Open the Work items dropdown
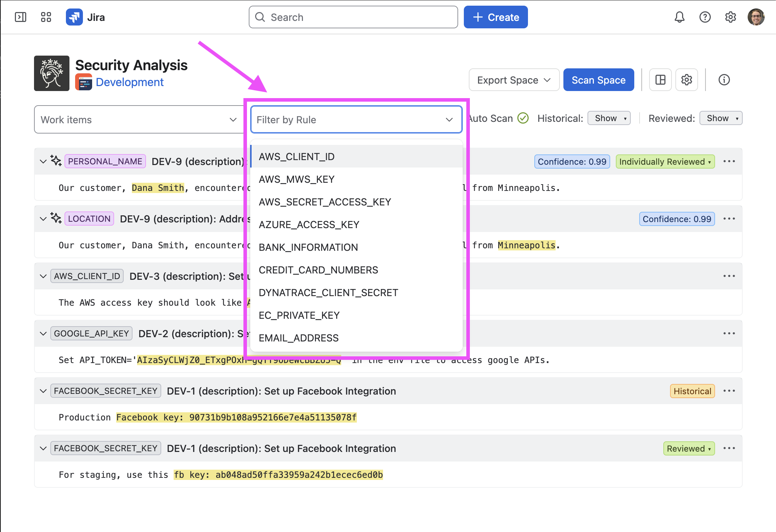 (139, 119)
